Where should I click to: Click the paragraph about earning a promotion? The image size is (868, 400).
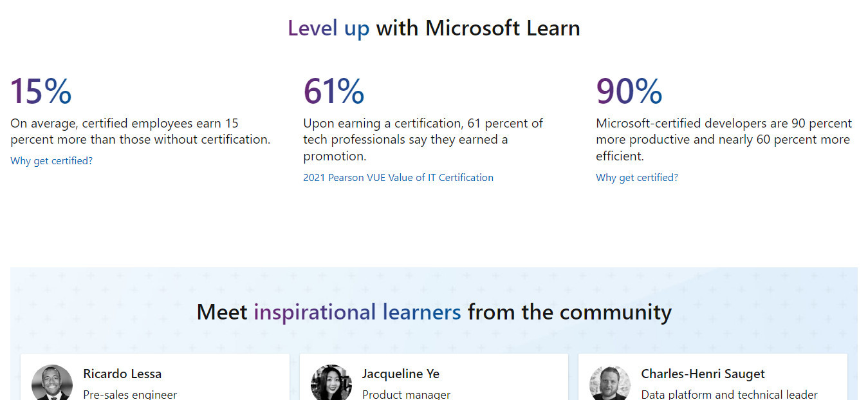pyautogui.click(x=423, y=140)
